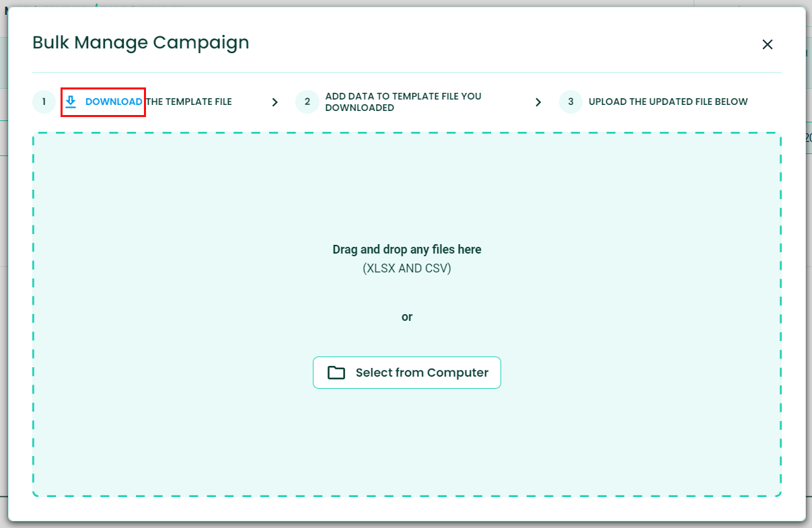Click the 'THE TEMPLATE FILE' label
Screen dimensions: 812x528
[189, 102]
